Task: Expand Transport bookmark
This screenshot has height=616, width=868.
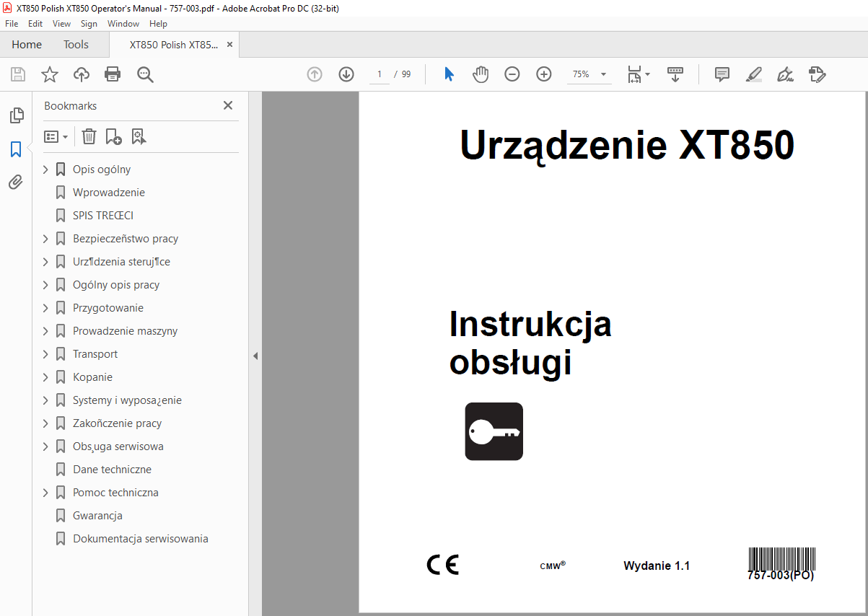Action: (45, 354)
